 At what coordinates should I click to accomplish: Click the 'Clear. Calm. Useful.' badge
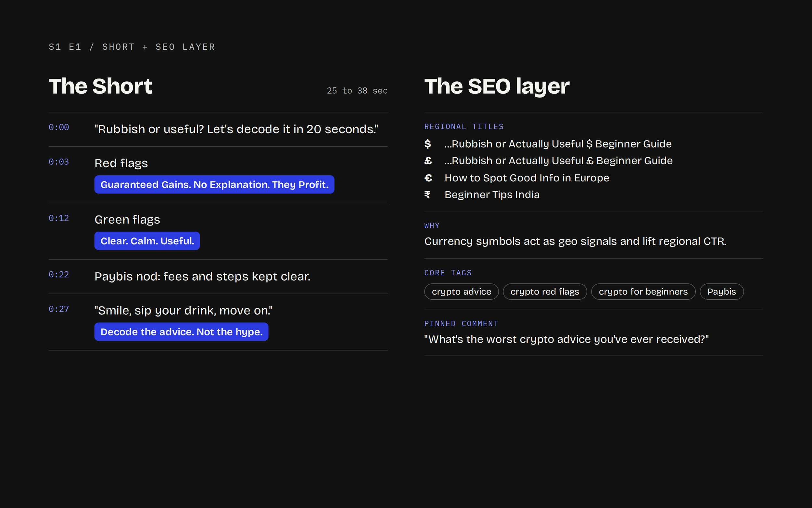click(x=147, y=241)
